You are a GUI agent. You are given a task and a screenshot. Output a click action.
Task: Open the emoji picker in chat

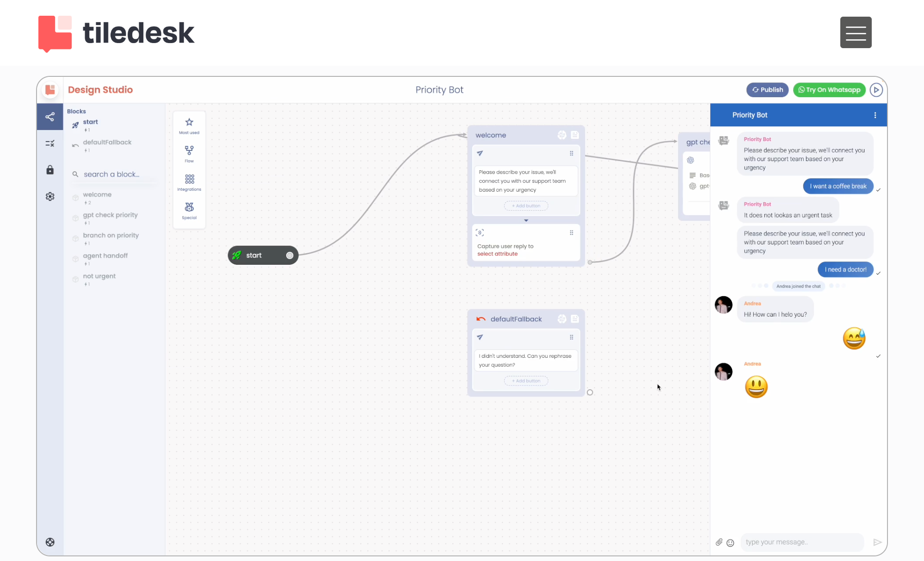tap(730, 542)
